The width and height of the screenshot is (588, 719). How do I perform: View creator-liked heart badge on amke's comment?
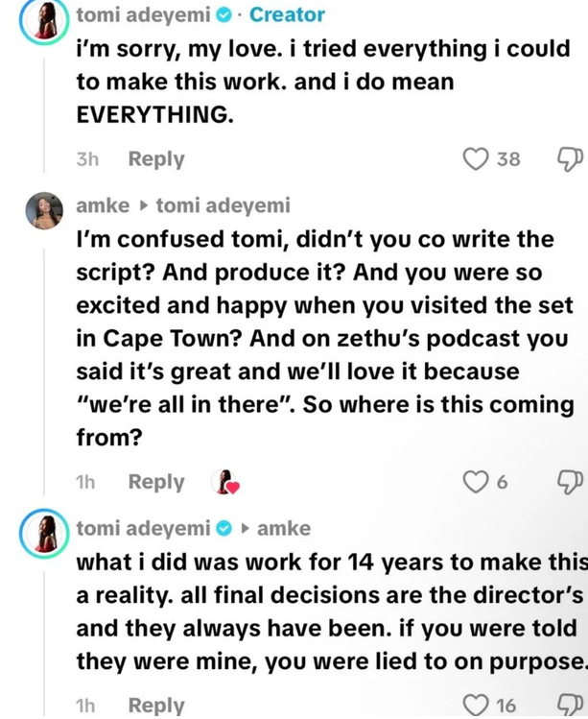[225, 483]
